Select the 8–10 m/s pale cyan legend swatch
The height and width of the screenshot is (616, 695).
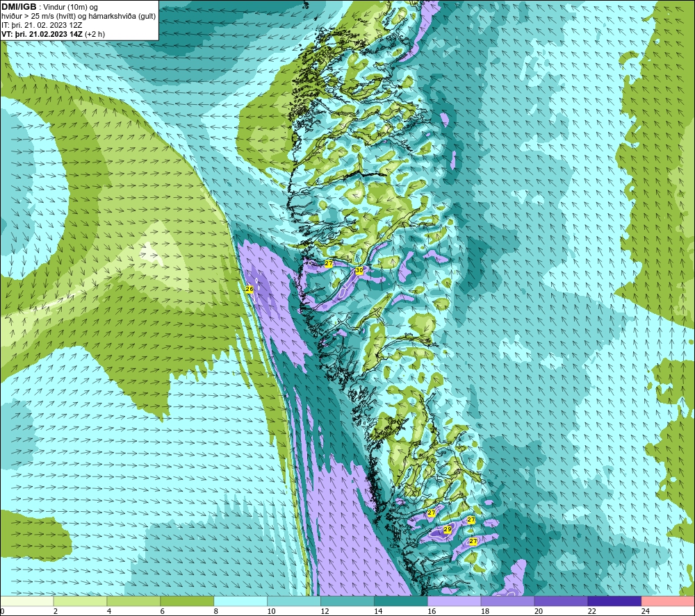(x=240, y=601)
